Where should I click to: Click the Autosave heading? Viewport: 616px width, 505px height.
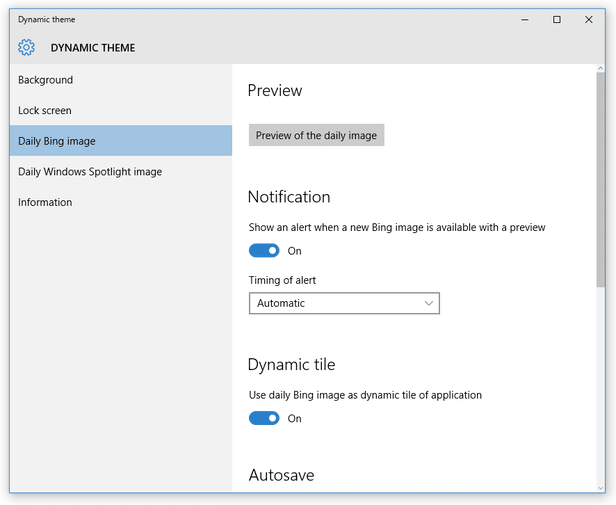pos(281,475)
